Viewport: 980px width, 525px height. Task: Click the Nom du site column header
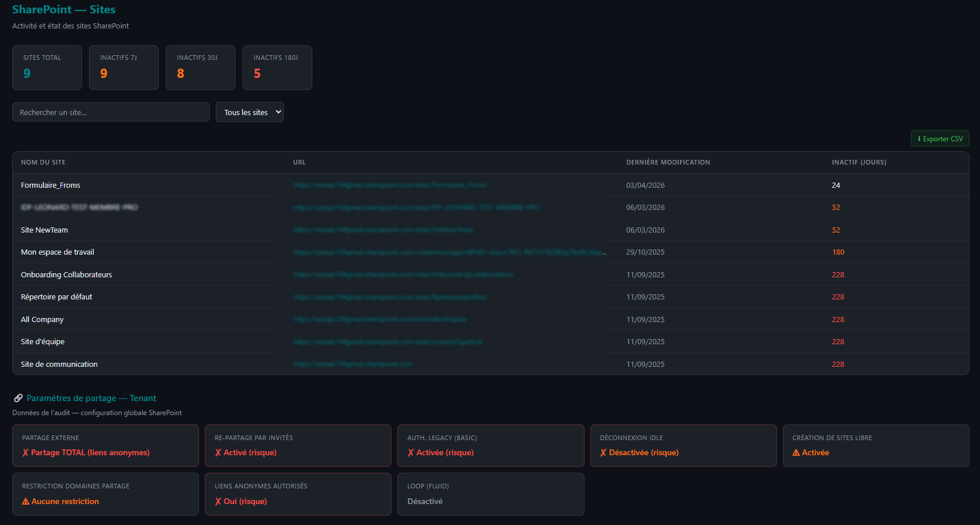(43, 162)
